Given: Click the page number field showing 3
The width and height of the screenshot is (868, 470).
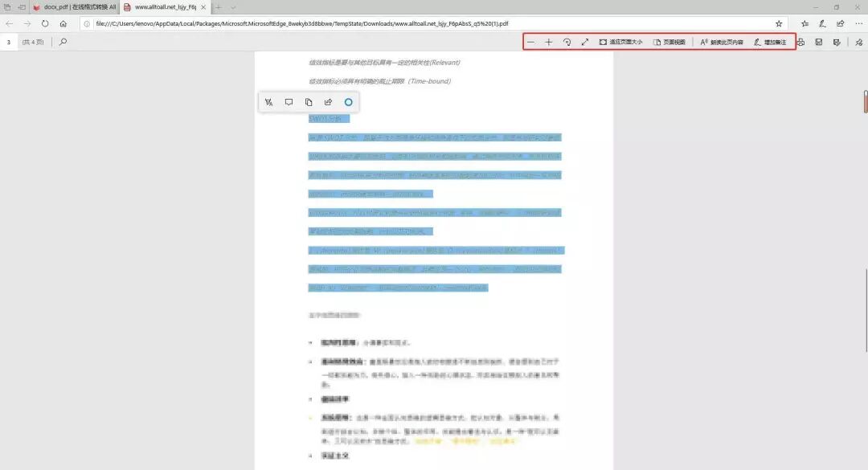Looking at the screenshot, I should [8, 42].
